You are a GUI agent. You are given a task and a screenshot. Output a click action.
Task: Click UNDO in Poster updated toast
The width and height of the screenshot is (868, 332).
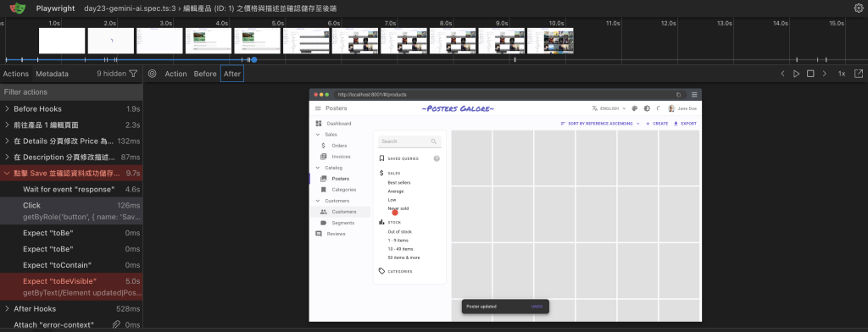tap(537, 307)
